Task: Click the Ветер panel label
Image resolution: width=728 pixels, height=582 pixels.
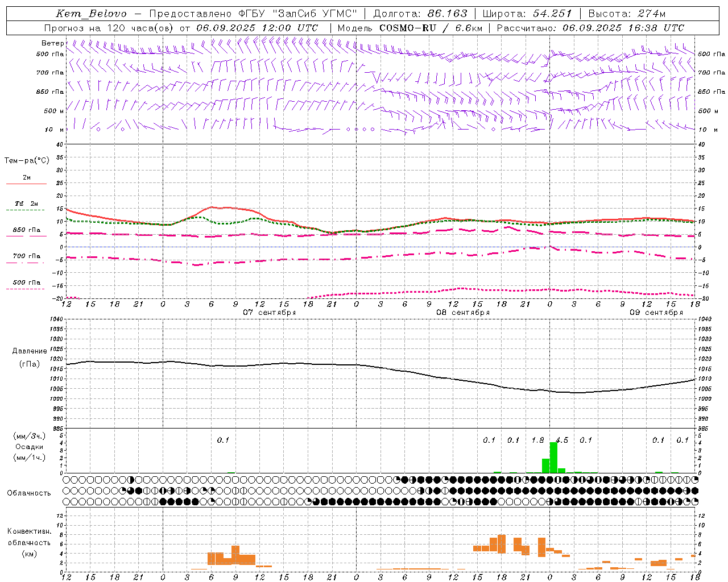Action: [53, 43]
